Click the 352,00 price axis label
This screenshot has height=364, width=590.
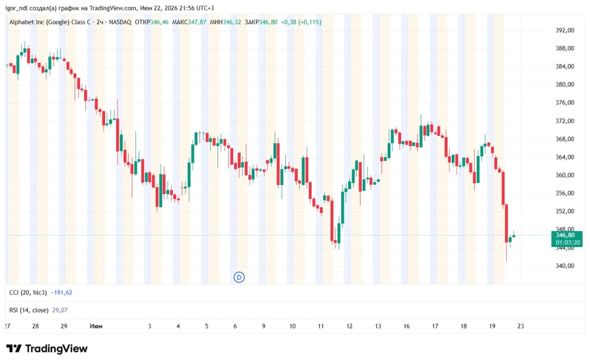(565, 211)
